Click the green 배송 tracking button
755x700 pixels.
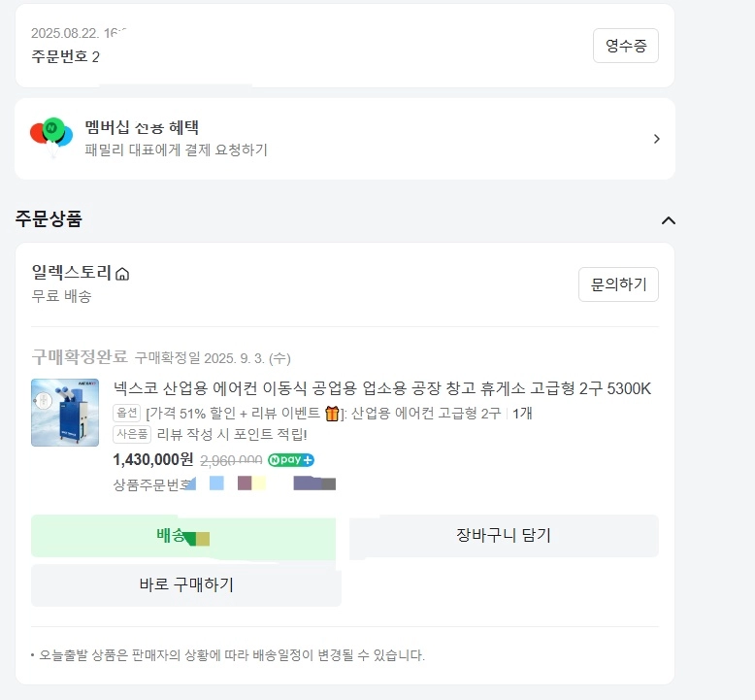183,536
